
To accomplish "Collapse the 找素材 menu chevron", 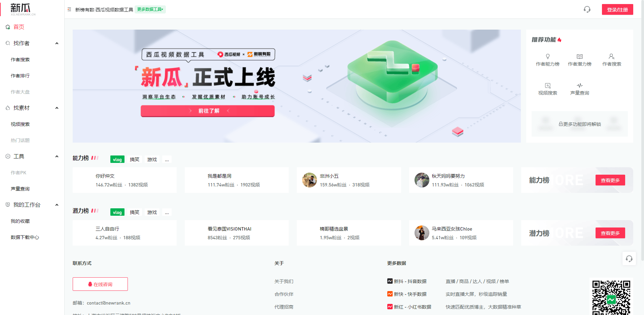I will pos(57,108).
